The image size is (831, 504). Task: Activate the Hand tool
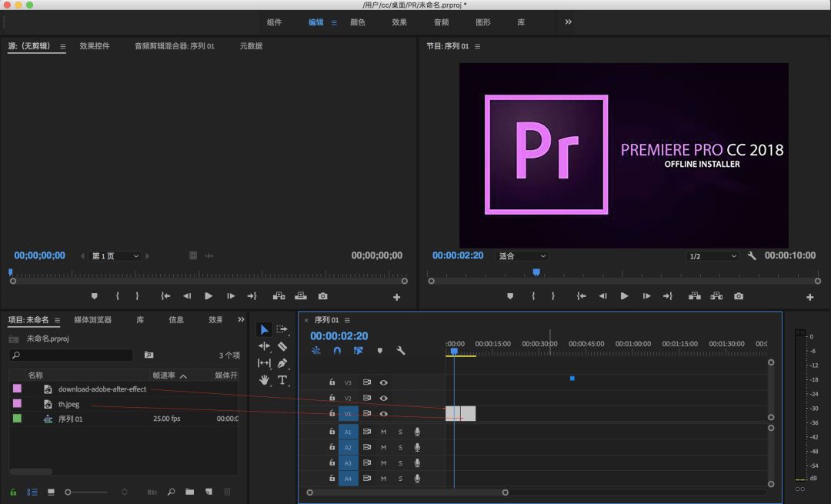(x=264, y=380)
